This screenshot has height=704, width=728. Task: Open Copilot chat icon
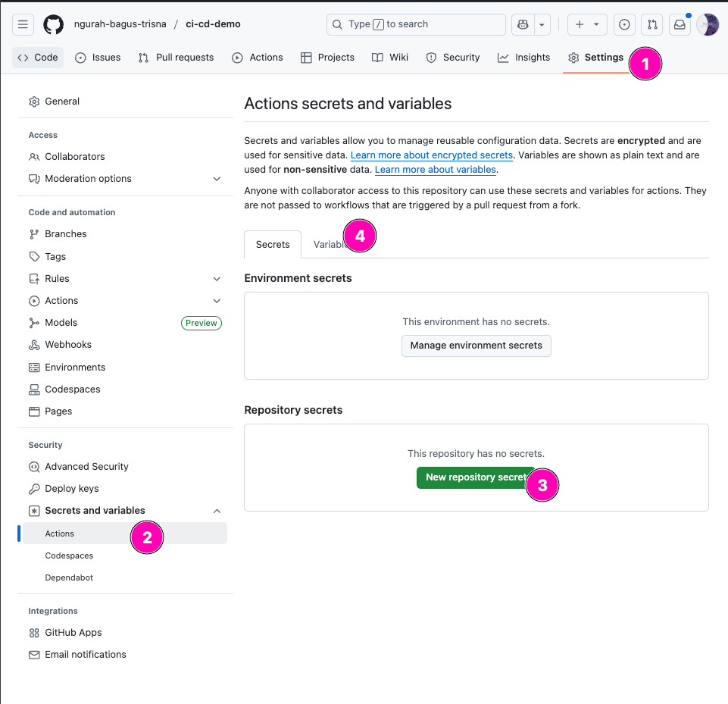pos(522,24)
